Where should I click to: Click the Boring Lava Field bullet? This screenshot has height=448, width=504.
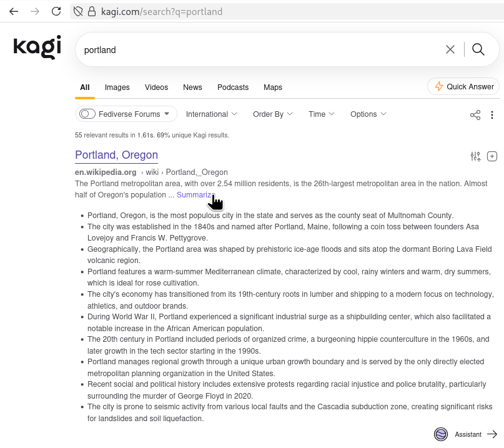[x=290, y=255]
